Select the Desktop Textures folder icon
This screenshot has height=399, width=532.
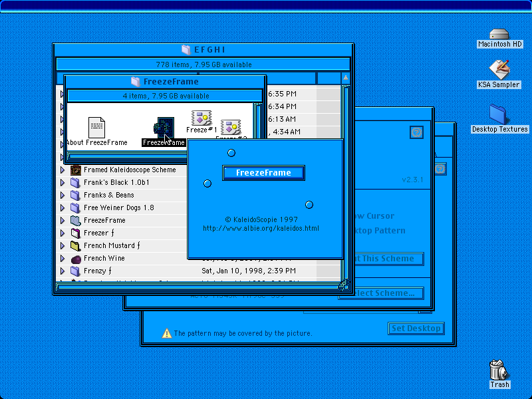click(499, 114)
